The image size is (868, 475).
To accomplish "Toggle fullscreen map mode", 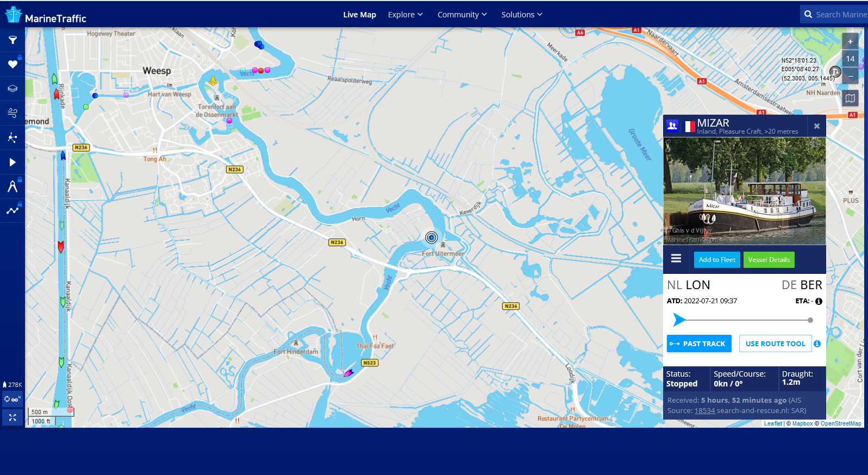I will coord(13,417).
